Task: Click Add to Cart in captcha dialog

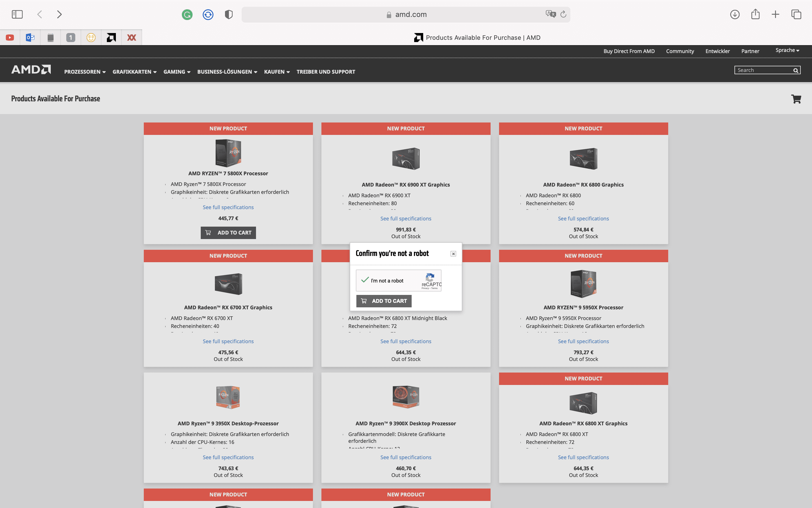Action: [384, 301]
